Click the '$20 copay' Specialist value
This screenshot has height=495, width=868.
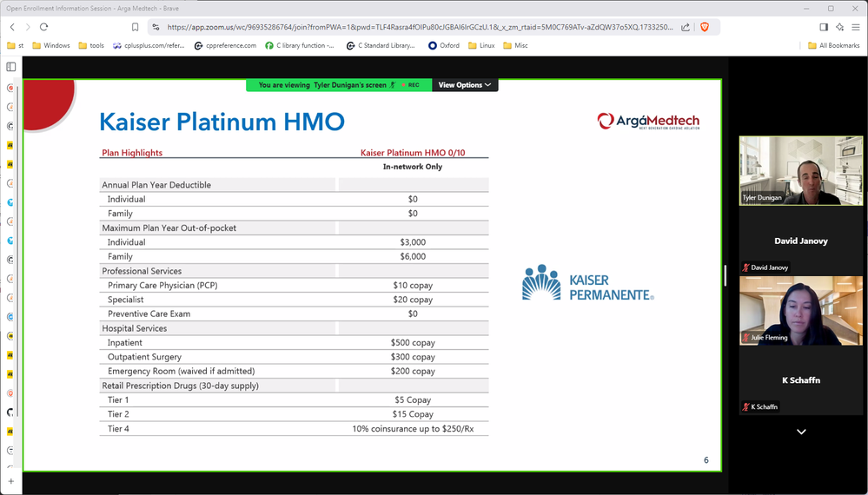tap(413, 300)
